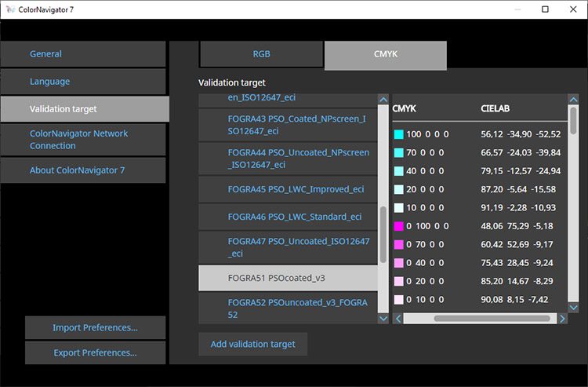Click the 0 40 0 0 pink swatch
Screen dimensions: 588x387
399,263
